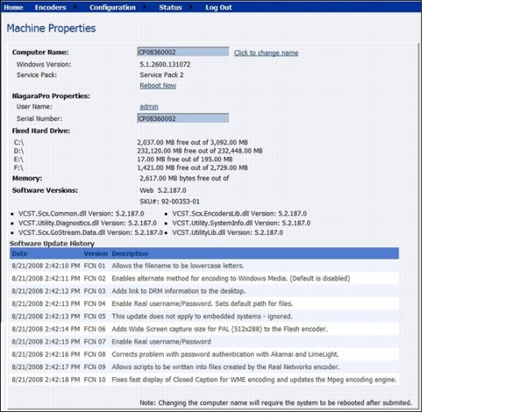Expand the Encoders submenu arrow
This screenshot has width=505, height=420.
[x=75, y=7]
